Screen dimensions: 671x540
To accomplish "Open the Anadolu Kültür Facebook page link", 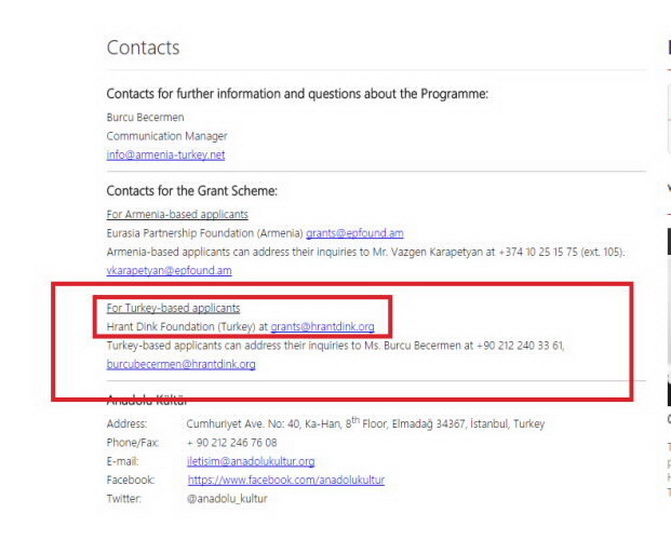I will click(x=286, y=480).
